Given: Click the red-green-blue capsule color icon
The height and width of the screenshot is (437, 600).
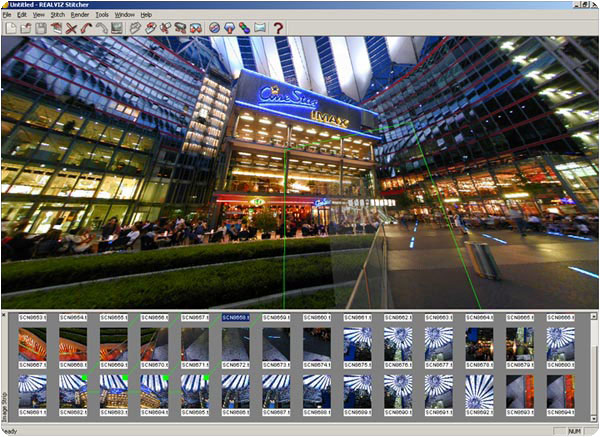Looking at the screenshot, I should tap(245, 28).
